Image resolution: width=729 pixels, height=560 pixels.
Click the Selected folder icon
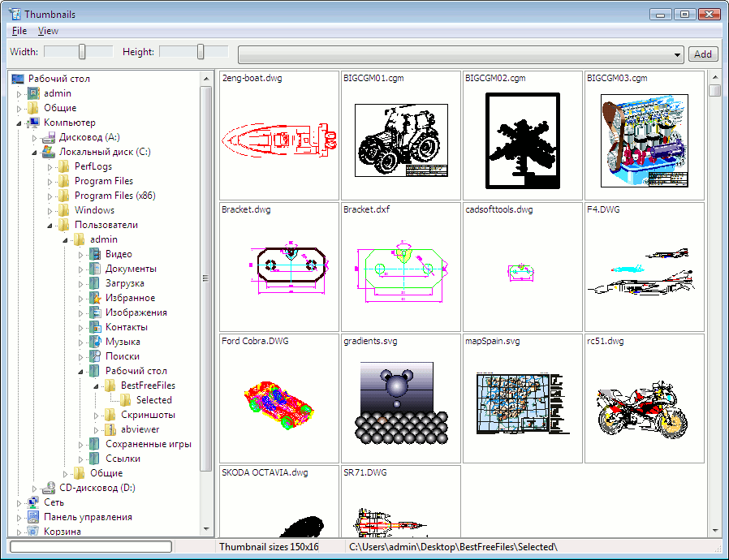coord(126,400)
